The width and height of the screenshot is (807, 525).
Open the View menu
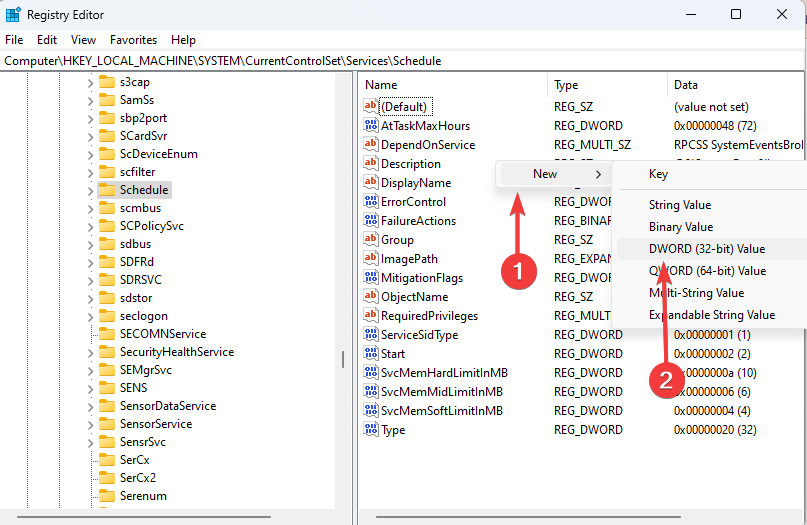click(x=83, y=40)
